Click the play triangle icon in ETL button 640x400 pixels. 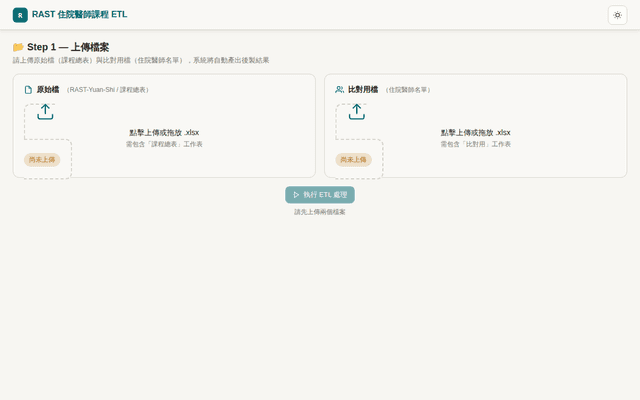pyautogui.click(x=296, y=195)
